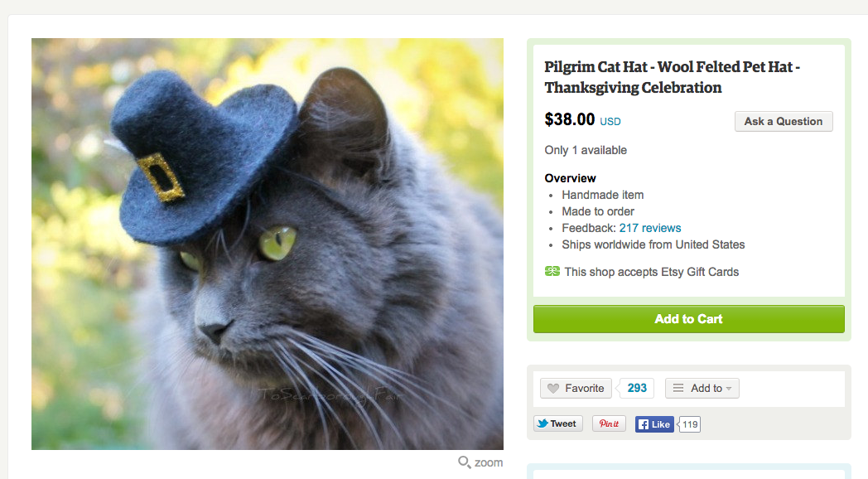Click the Overview heading
The image size is (868, 479).
570,178
